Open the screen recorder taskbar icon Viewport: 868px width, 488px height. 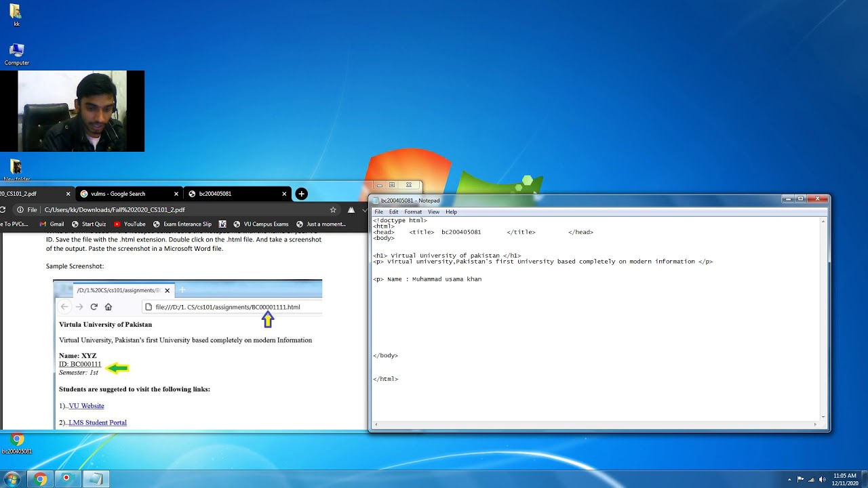pyautogui.click(x=66, y=479)
